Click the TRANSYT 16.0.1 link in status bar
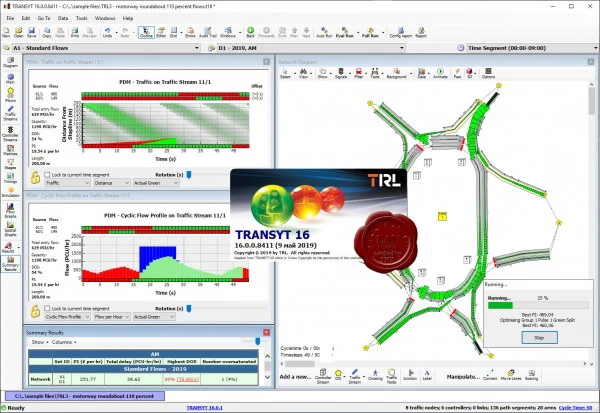The width and height of the screenshot is (600, 413). click(x=204, y=408)
